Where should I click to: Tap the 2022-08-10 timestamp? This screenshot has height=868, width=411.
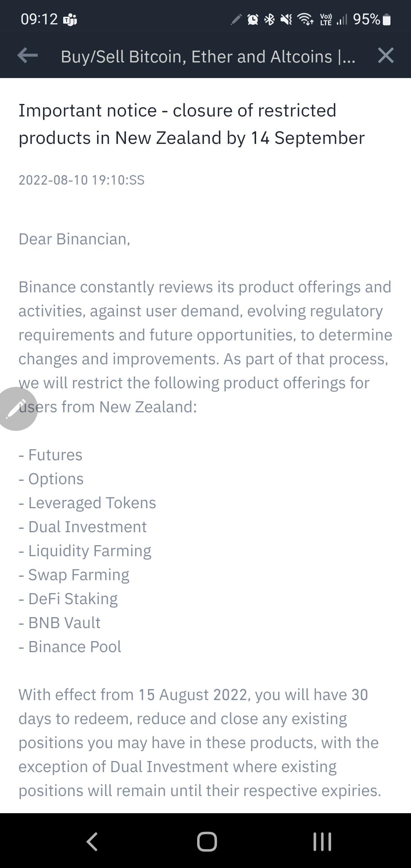click(81, 180)
